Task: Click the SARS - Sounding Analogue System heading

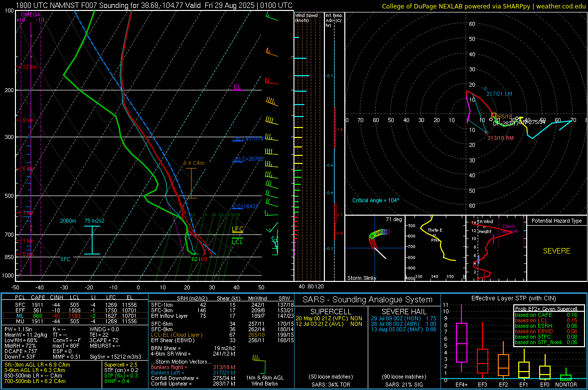Action: pos(368,300)
